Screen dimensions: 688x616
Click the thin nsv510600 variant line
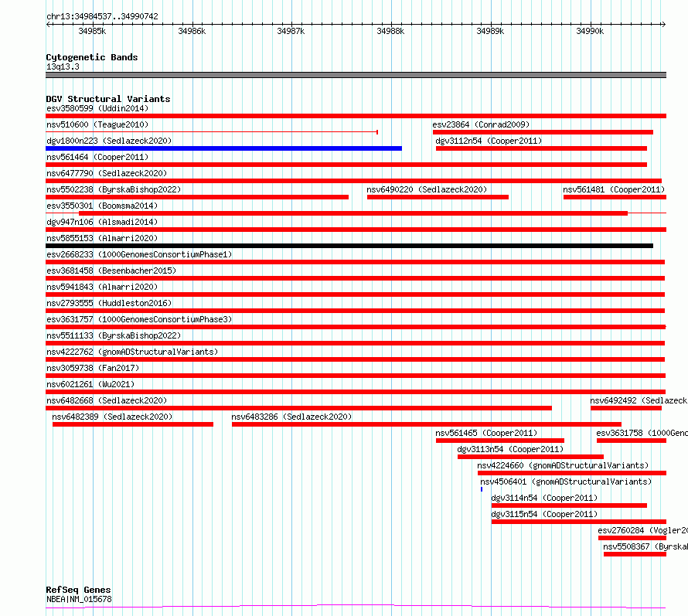[212, 131]
